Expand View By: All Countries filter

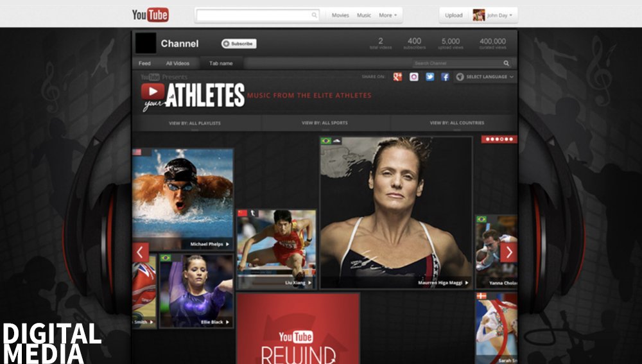click(x=456, y=123)
